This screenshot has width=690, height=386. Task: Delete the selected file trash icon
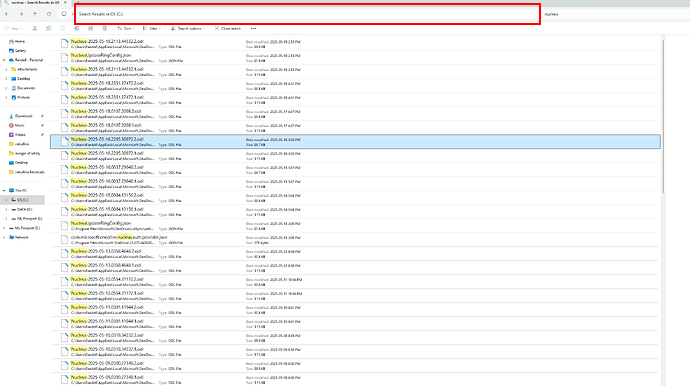point(105,28)
